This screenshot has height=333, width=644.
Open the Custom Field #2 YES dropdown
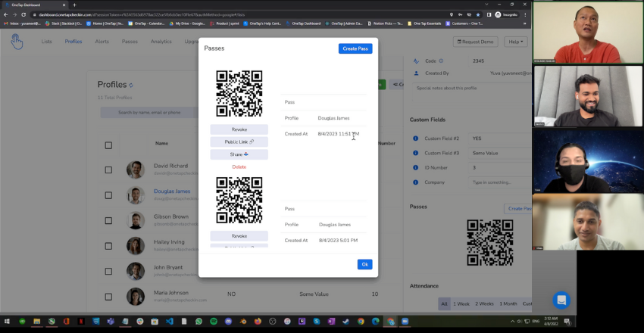tap(500, 138)
